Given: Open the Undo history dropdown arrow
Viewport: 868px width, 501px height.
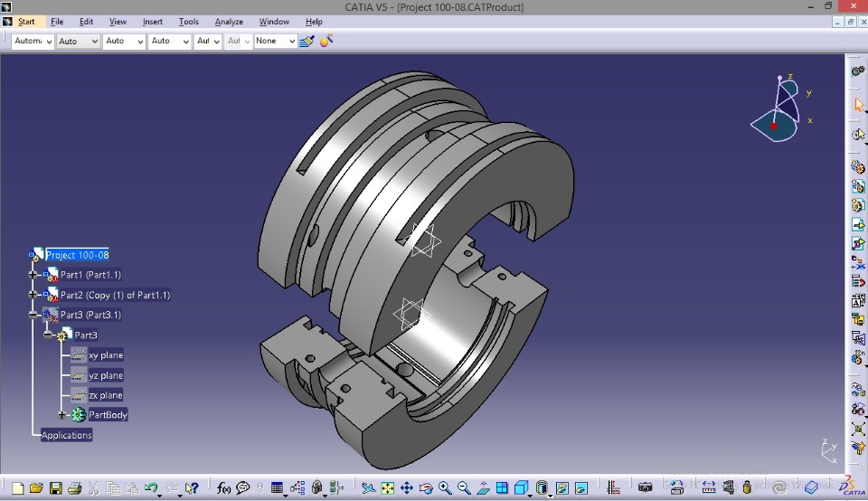Looking at the screenshot, I should [159, 495].
